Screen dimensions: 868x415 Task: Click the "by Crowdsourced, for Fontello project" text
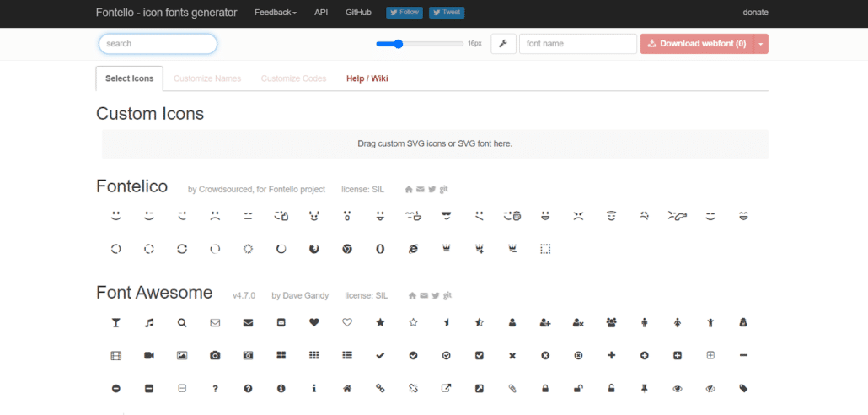tap(257, 190)
